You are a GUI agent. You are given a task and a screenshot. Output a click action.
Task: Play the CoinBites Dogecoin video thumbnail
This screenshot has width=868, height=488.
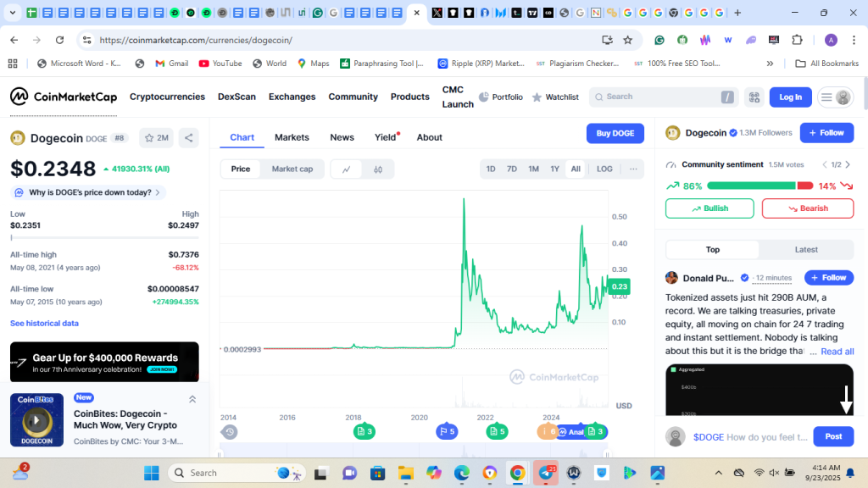(36, 420)
